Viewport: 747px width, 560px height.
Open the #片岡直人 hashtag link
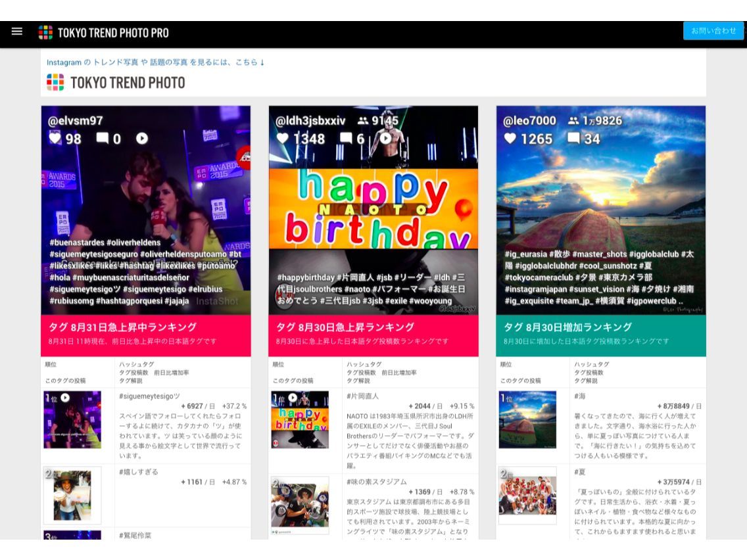[362, 396]
